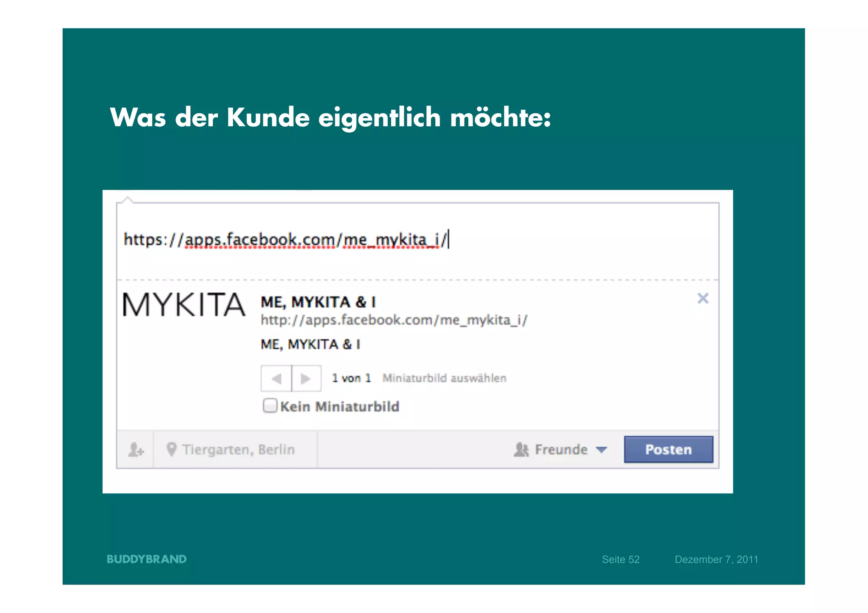Image resolution: width=868 pixels, height=613 pixels.
Task: Click the Miniaturbild auswählen label
Action: [x=444, y=378]
